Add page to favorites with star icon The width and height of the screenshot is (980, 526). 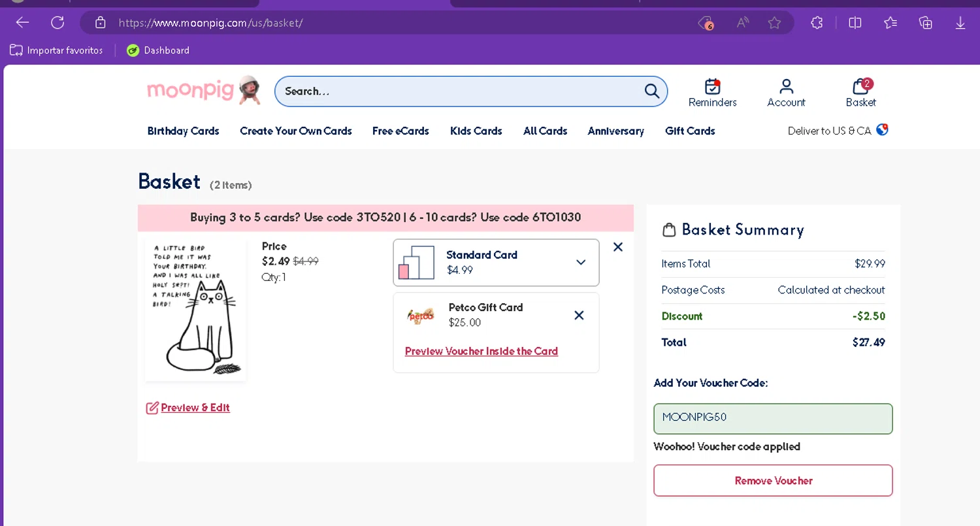774,23
